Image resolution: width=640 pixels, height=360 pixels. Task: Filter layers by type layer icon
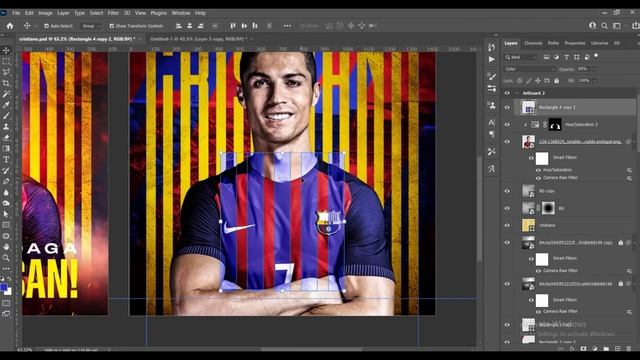567,57
